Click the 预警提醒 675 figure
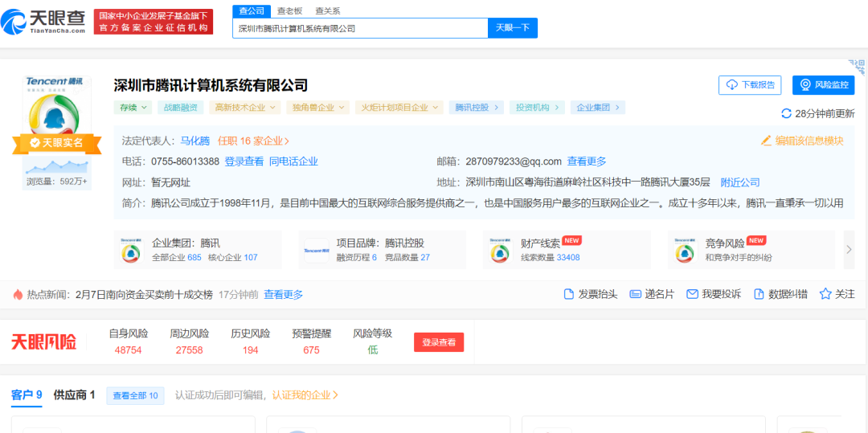Viewport: 868px width, 433px height. pos(312,350)
